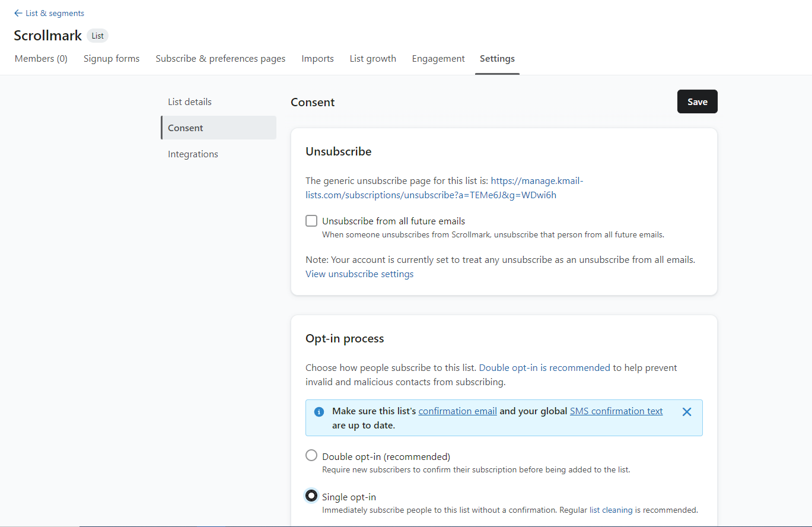Open the List growth tab
Screen dimensions: 812x527
(x=372, y=59)
